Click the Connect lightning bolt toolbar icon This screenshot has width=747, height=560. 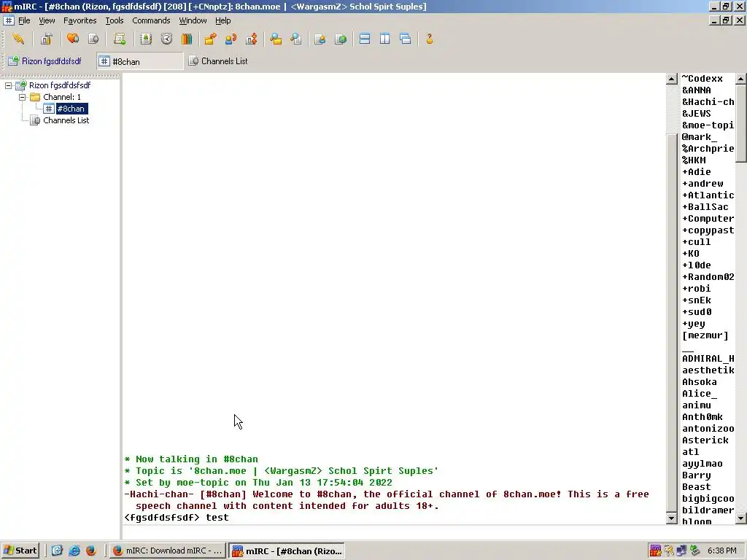(x=18, y=39)
